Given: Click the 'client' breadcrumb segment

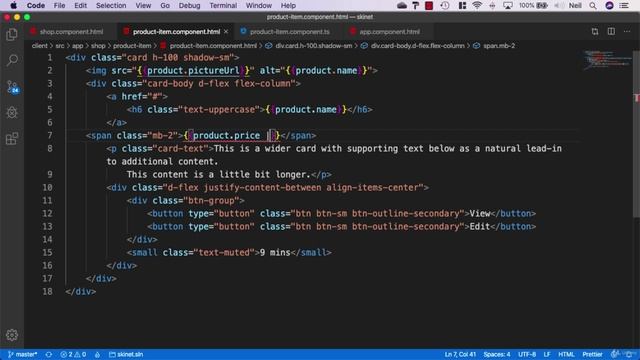Looking at the screenshot, I should (40, 46).
